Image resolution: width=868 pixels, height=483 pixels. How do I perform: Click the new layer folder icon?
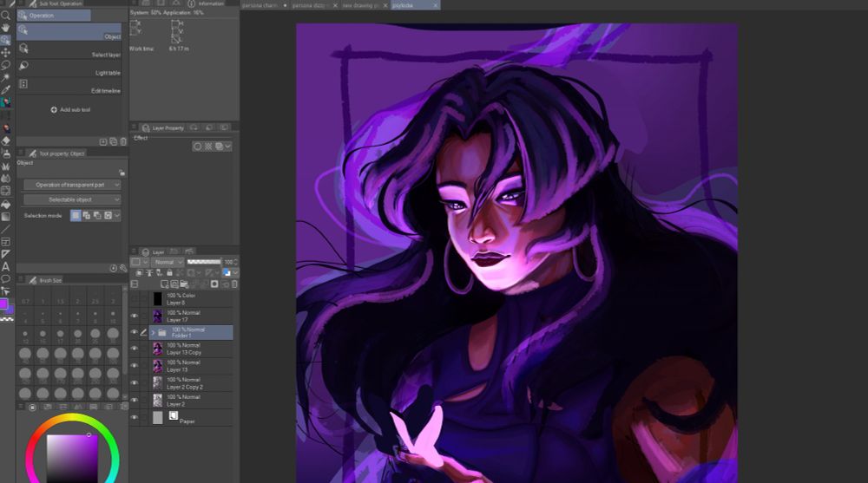(x=184, y=284)
